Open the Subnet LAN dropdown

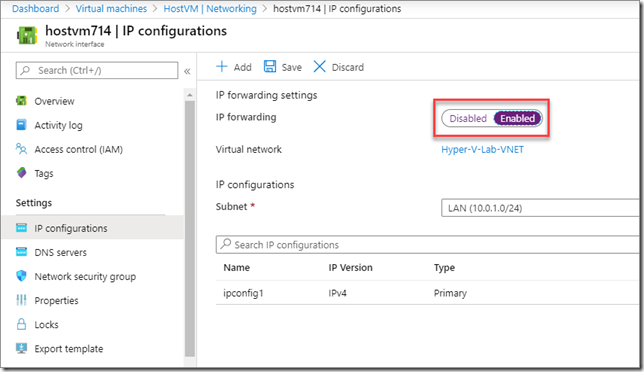540,208
